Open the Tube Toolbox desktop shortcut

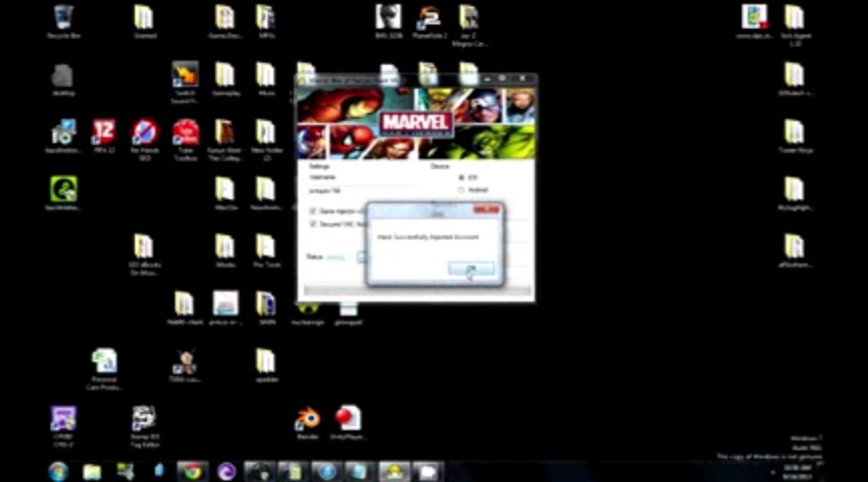(x=186, y=139)
